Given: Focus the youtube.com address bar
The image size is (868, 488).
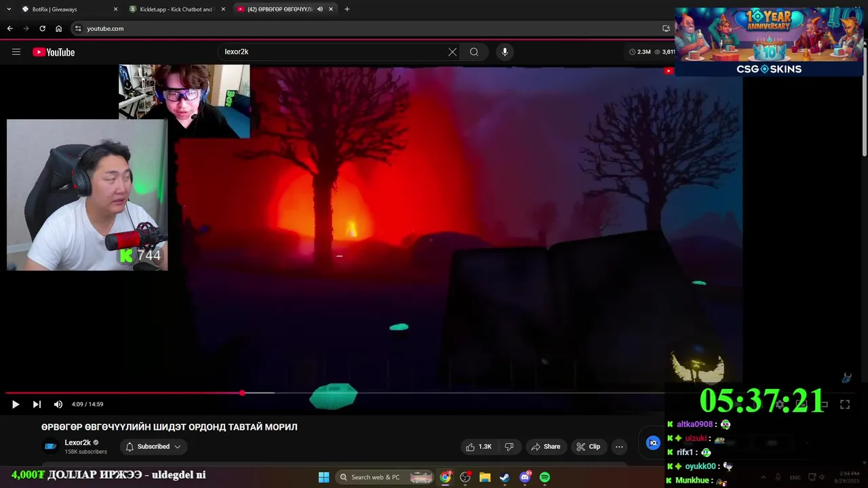Looking at the screenshot, I should 366,28.
